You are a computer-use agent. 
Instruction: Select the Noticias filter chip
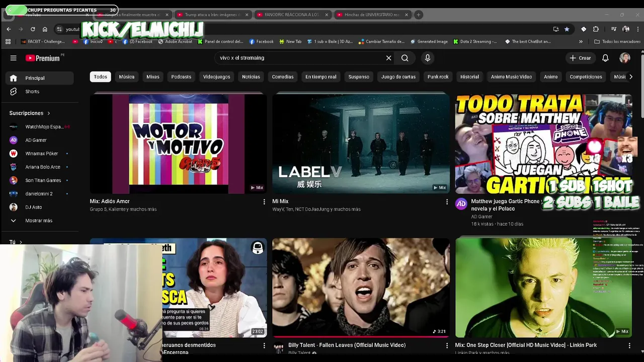[251, 77]
